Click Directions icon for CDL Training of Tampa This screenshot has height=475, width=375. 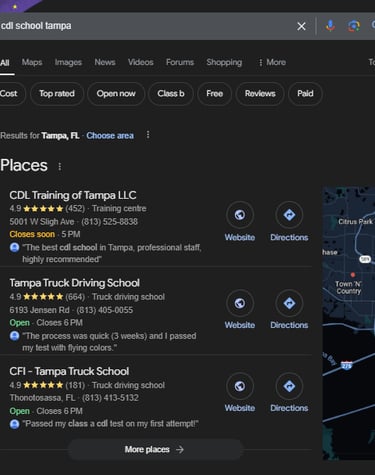point(289,215)
